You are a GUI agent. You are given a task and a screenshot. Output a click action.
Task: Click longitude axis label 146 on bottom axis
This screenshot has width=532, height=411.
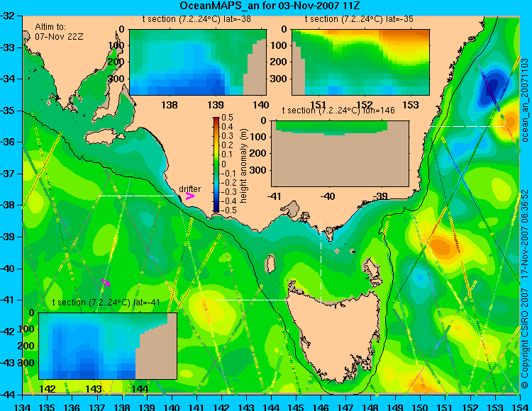[321, 407]
